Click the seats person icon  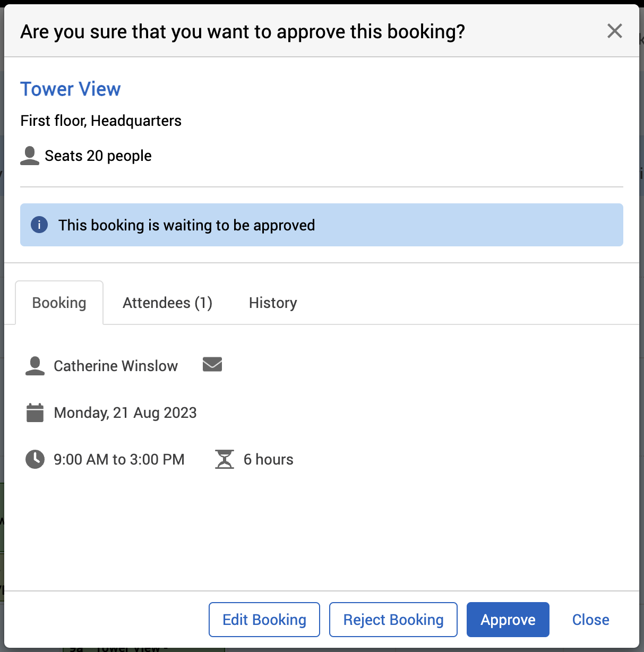click(x=30, y=156)
